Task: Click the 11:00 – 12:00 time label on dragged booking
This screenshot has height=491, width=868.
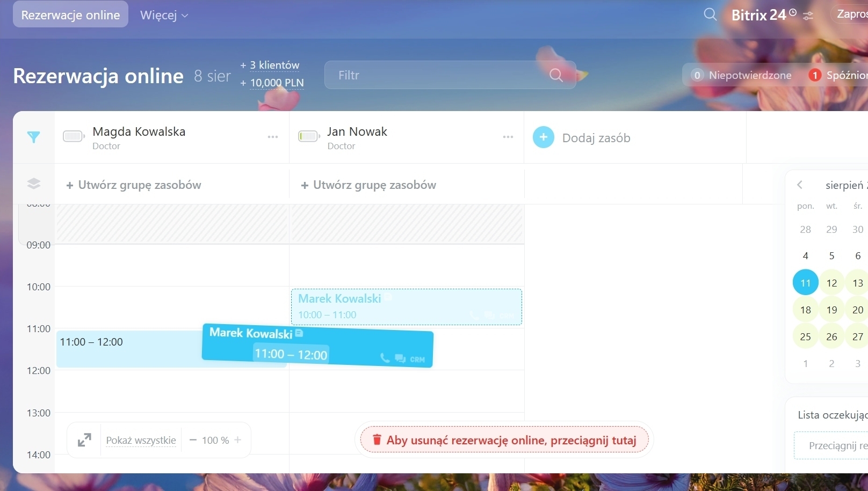Action: point(291,354)
